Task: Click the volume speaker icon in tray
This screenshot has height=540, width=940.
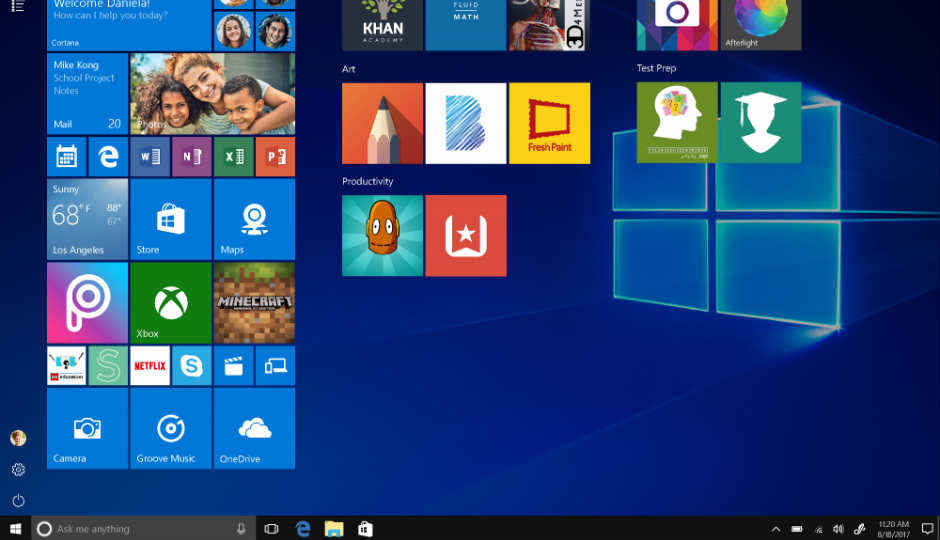Action: click(839, 529)
